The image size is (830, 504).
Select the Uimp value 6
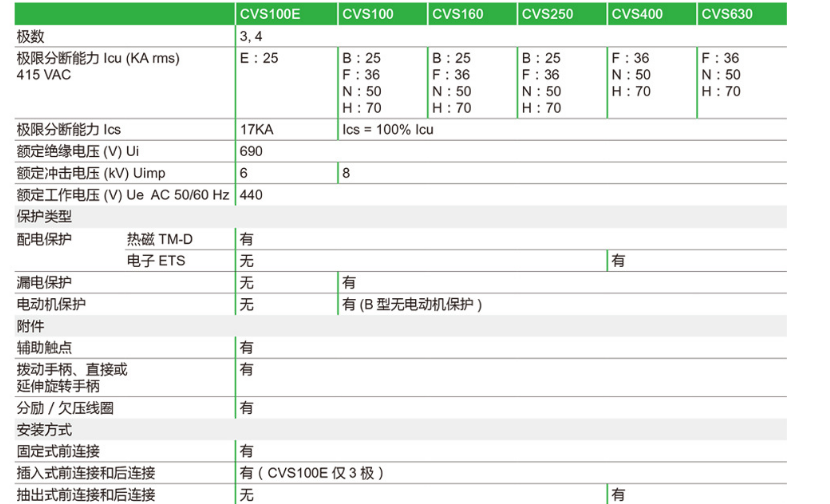(x=243, y=173)
